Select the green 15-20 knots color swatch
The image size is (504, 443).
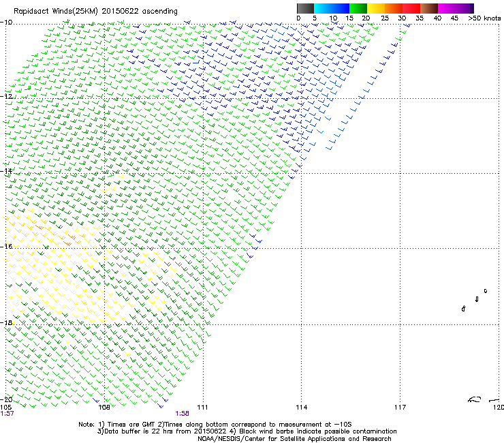(358, 8)
